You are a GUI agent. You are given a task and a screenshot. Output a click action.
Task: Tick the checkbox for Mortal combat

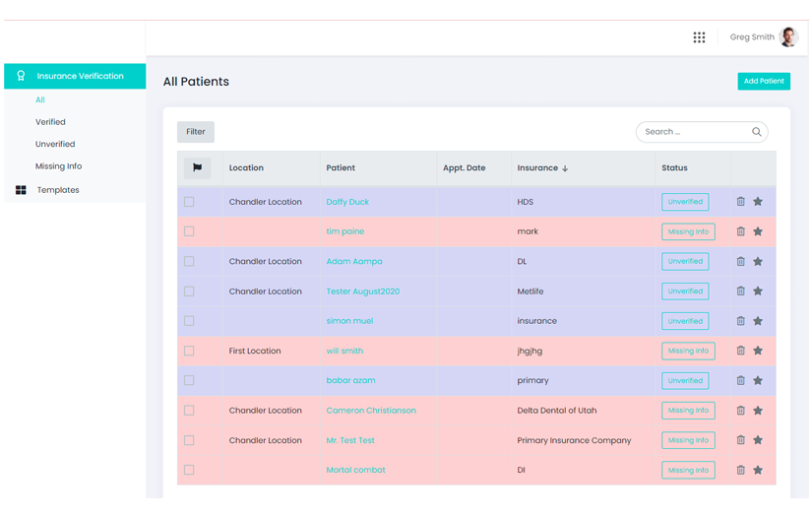pyautogui.click(x=189, y=470)
